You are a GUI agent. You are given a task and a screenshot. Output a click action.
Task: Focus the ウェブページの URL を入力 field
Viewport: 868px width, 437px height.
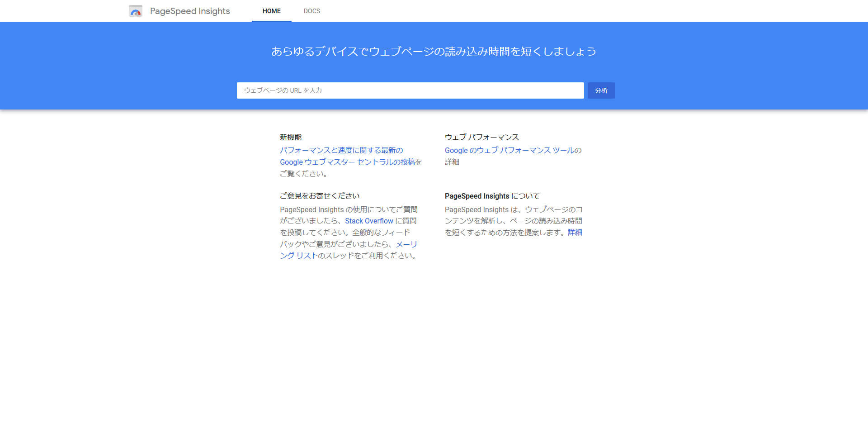410,90
